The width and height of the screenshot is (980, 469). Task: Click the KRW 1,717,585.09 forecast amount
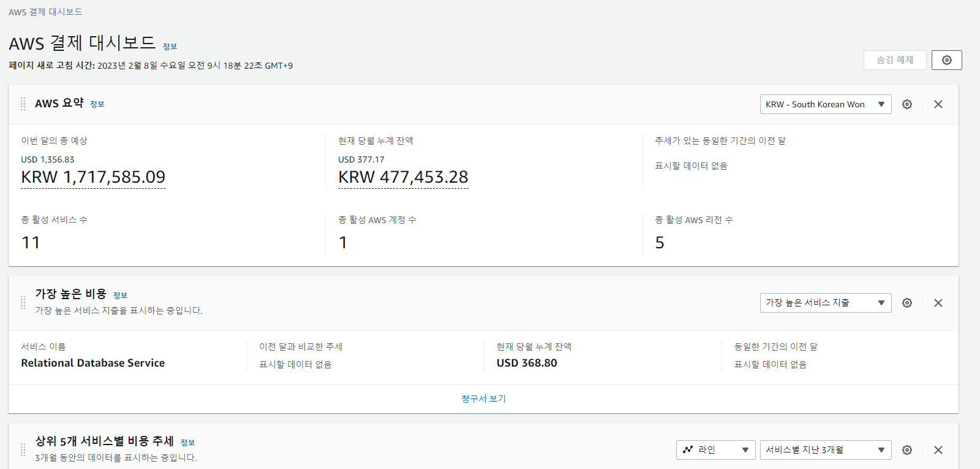[x=93, y=177]
